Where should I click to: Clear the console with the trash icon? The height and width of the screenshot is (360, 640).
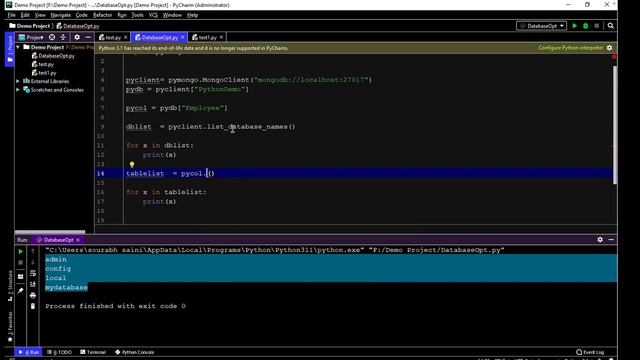click(x=33, y=306)
